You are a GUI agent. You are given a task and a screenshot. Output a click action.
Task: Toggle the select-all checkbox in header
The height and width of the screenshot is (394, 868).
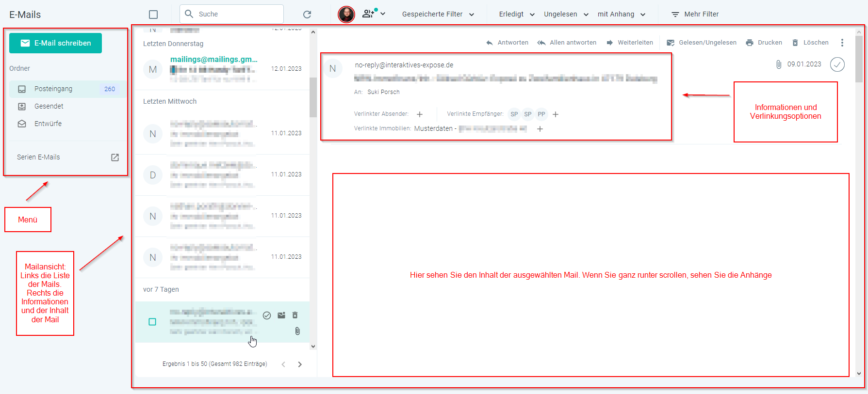tap(153, 15)
